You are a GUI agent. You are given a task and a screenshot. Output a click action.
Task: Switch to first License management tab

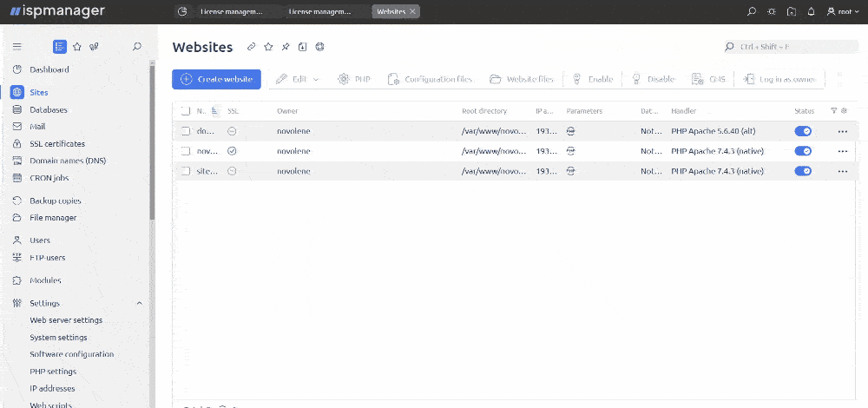coord(232,11)
